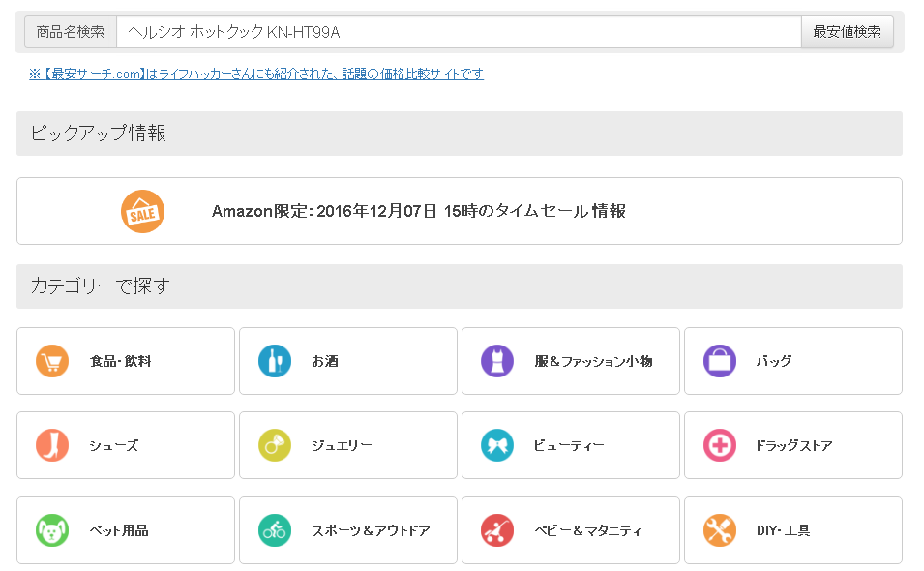
Task: Browse the ペット用品 category
Action: coord(126,530)
